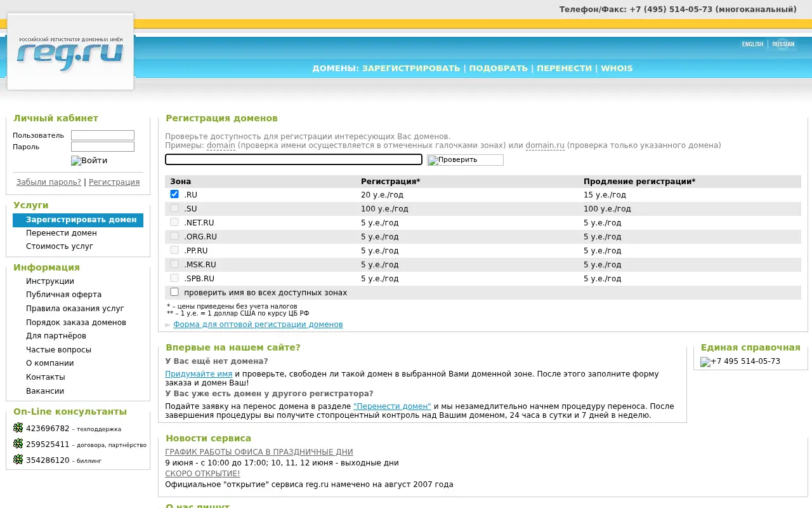Open 'Контакты' sidebar item
Image resolution: width=812 pixels, height=508 pixels.
coord(46,377)
